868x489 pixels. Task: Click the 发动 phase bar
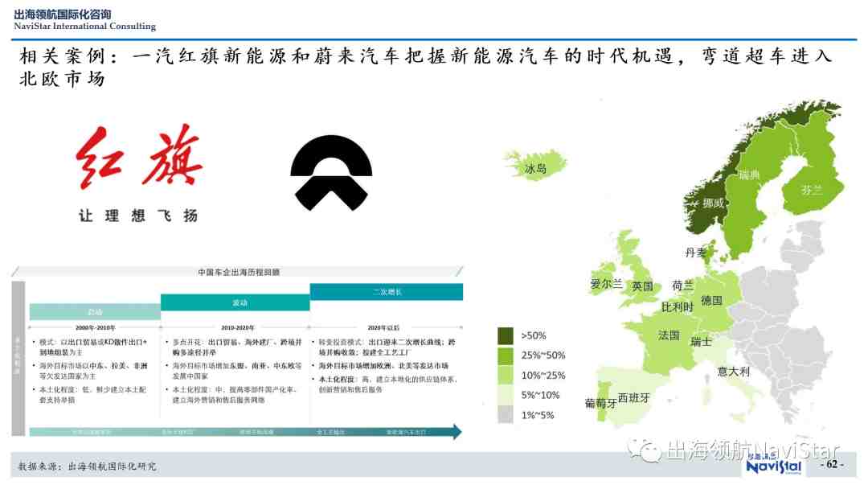pyautogui.click(x=235, y=302)
